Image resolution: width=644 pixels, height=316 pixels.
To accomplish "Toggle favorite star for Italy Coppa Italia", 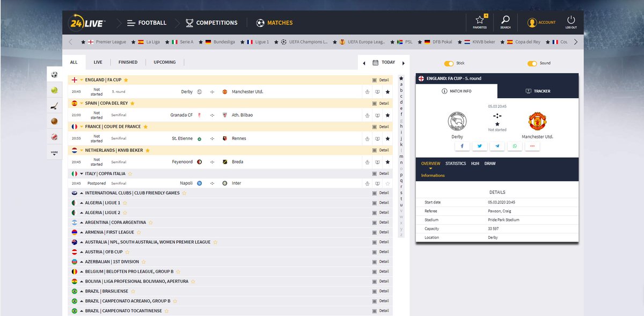I will pyautogui.click(x=130, y=174).
